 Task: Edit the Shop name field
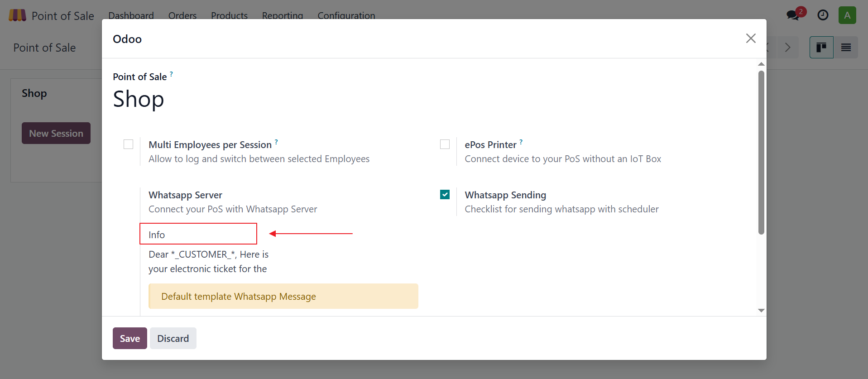(139, 99)
